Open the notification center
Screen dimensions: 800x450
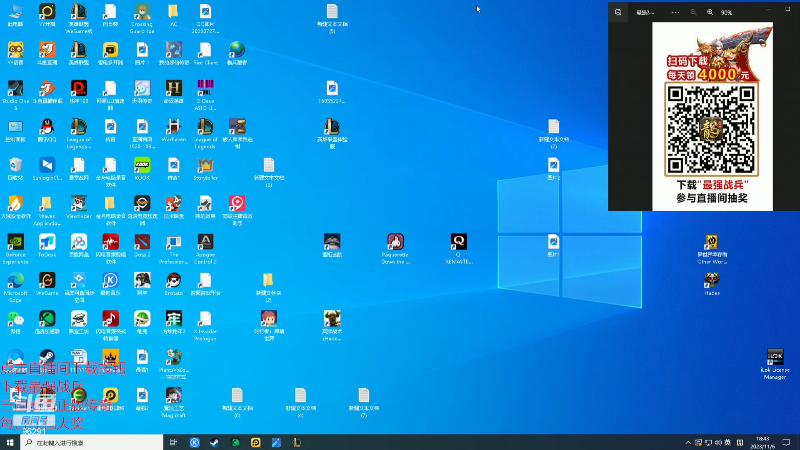pyautogui.click(x=786, y=442)
